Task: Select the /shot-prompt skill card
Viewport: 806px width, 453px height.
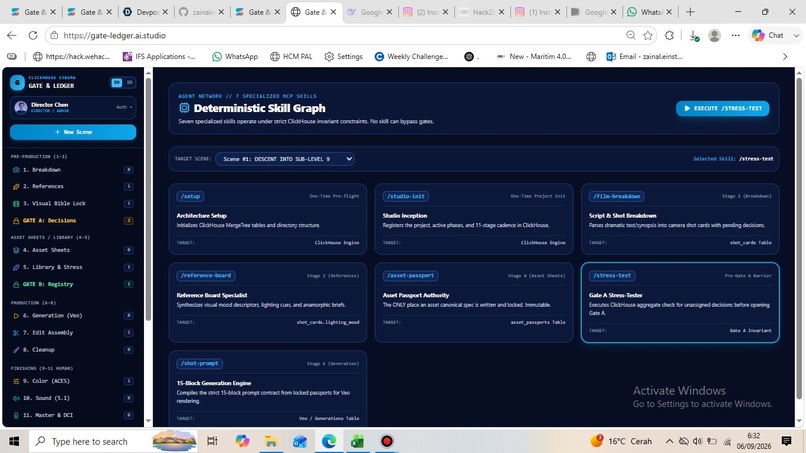Action: (x=268, y=389)
